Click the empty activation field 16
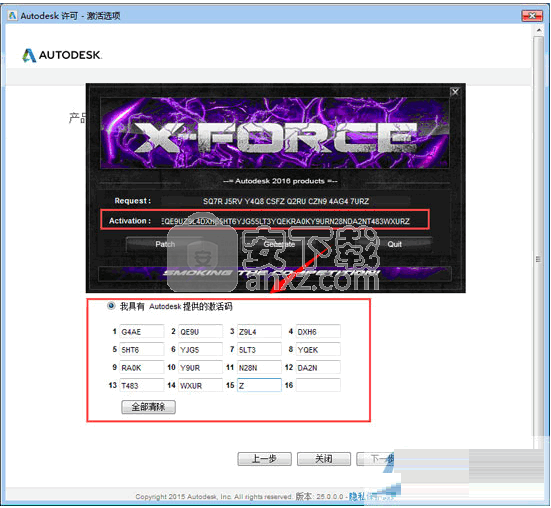This screenshot has width=551, height=508. click(x=318, y=385)
